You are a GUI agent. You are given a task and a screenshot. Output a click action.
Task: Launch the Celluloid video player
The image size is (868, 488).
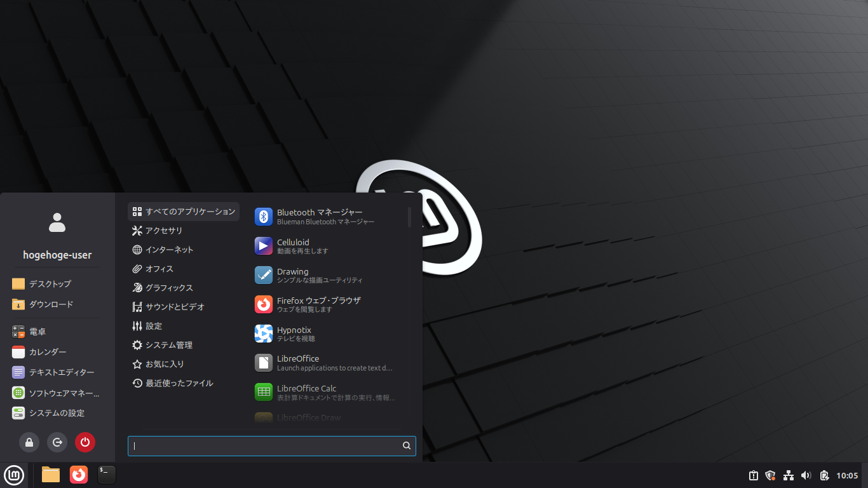click(x=328, y=246)
